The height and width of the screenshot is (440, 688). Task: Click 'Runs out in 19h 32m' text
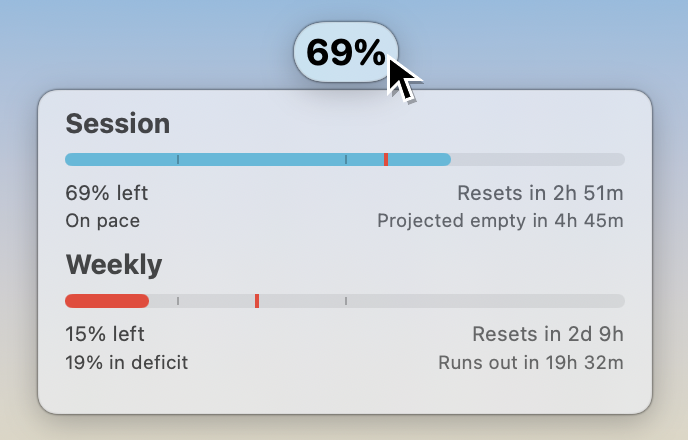pyautogui.click(x=531, y=363)
